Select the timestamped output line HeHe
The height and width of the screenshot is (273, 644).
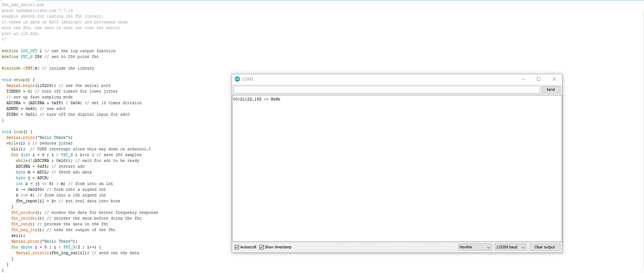(x=256, y=99)
